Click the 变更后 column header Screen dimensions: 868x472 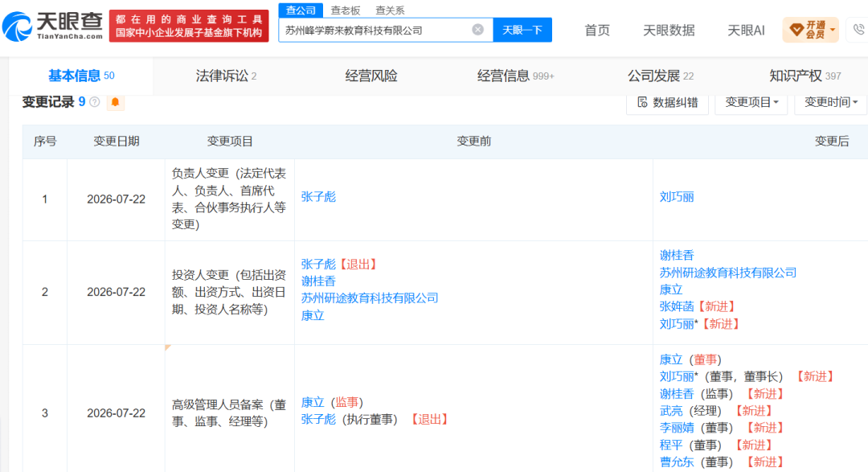coord(832,142)
